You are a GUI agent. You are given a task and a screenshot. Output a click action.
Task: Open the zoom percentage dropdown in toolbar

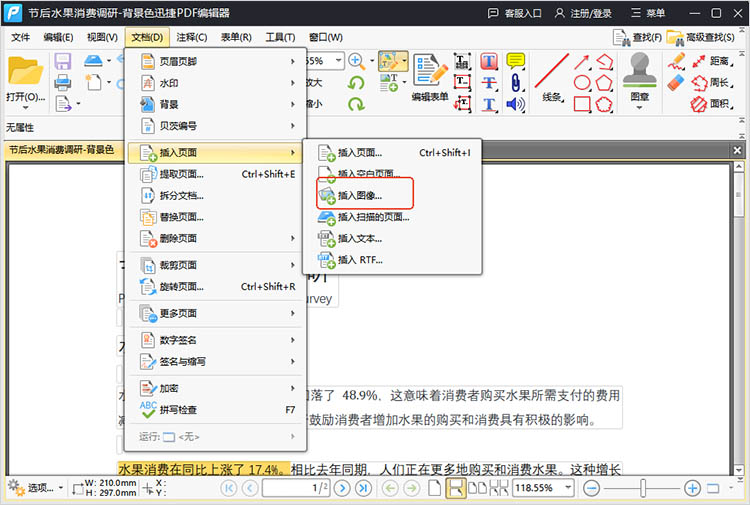point(339,61)
